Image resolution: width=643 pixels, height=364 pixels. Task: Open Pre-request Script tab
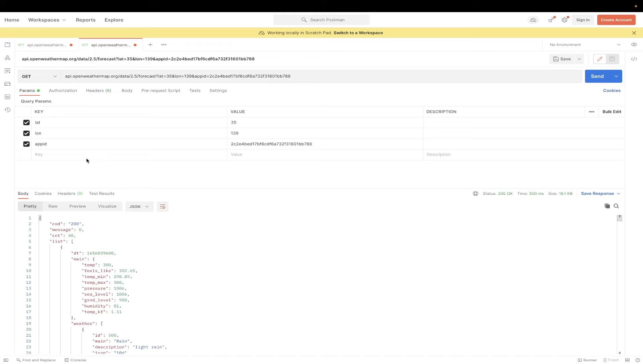pyautogui.click(x=161, y=91)
